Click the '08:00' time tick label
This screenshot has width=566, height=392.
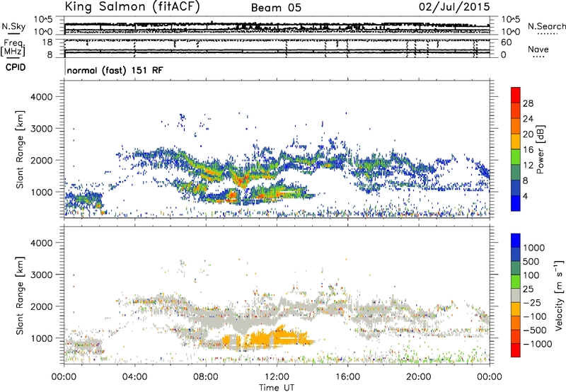point(206,377)
